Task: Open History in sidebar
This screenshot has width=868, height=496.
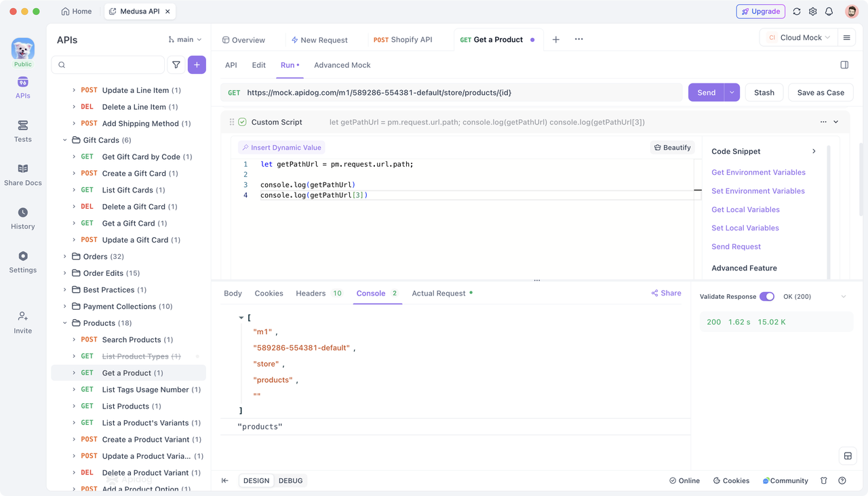Action: (x=22, y=218)
